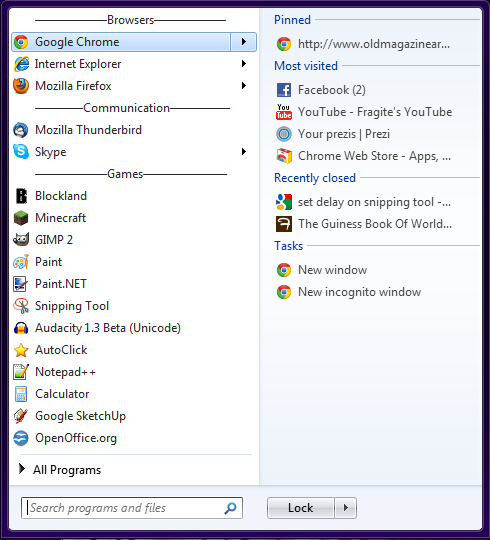Open Mozilla Thunderbird icon
The width and height of the screenshot is (490, 540).
(x=21, y=130)
